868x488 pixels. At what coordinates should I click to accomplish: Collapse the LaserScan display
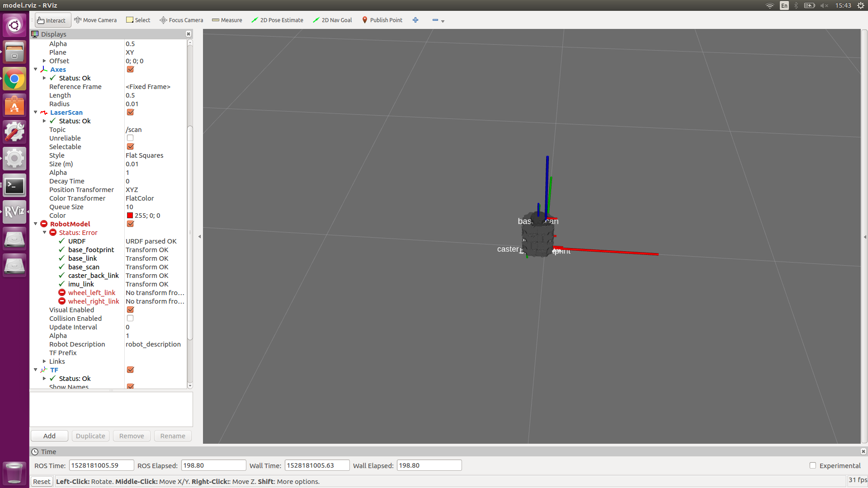coord(36,113)
